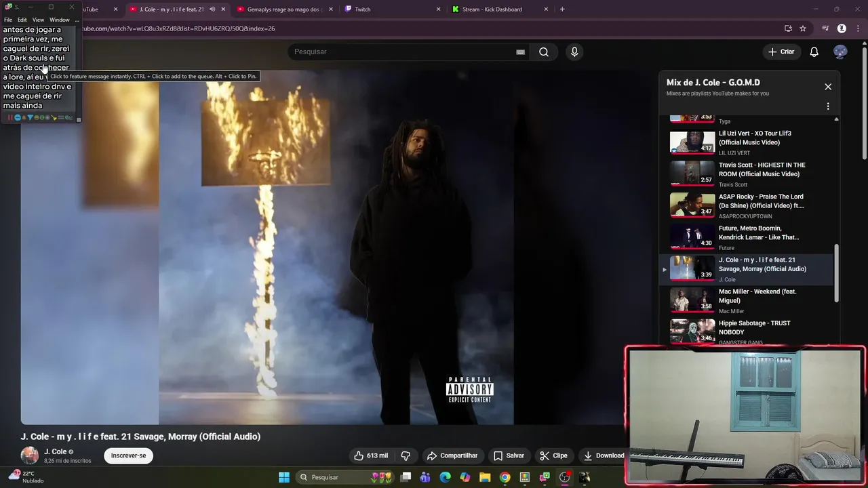The image size is (868, 488).
Task: Expand the overflow '...' menu in chat overlay
Action: tap(77, 20)
